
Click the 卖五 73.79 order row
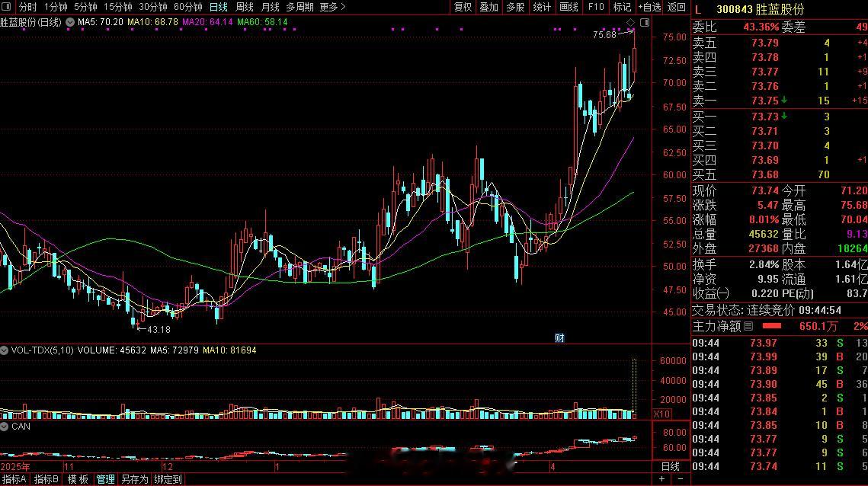click(x=780, y=43)
